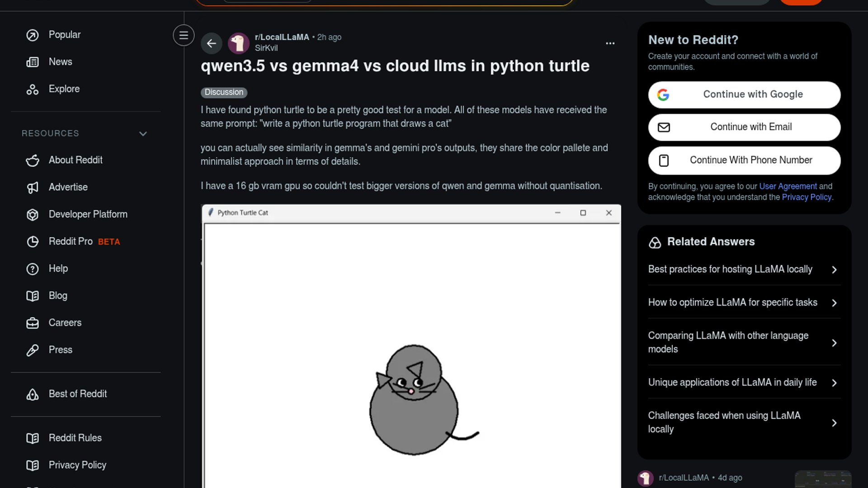Toggle the sidebar collapse hamburger button

tap(184, 35)
